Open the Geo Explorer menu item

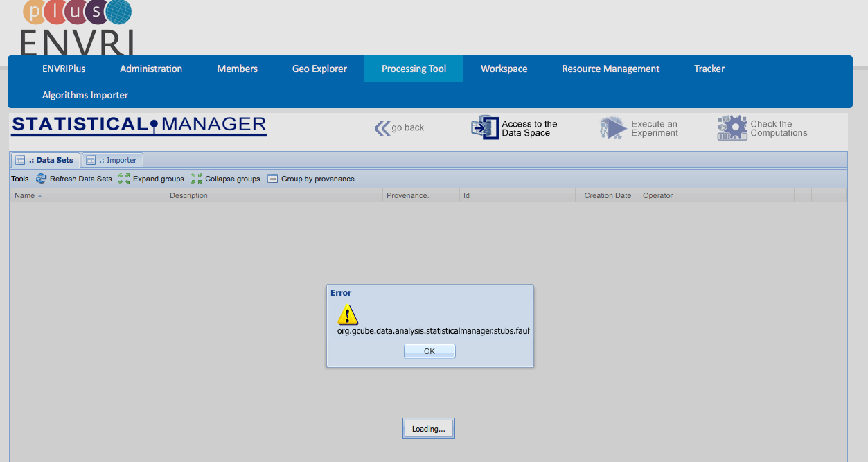[x=319, y=69]
